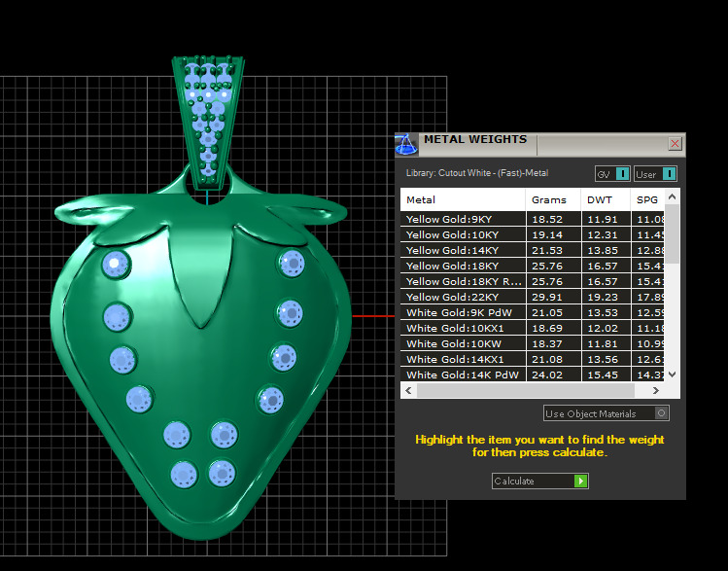Enable Use Object Materials option
728x571 pixels.
coord(606,413)
